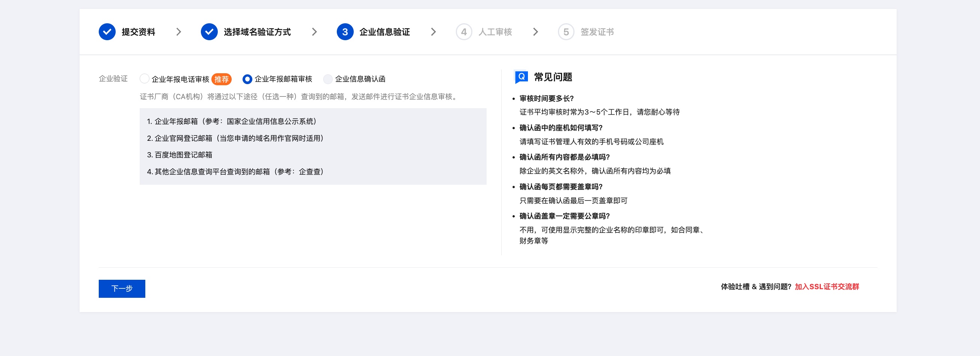The height and width of the screenshot is (356, 980).
Task: Go to the 选择域名验证方式 step
Action: tap(257, 32)
